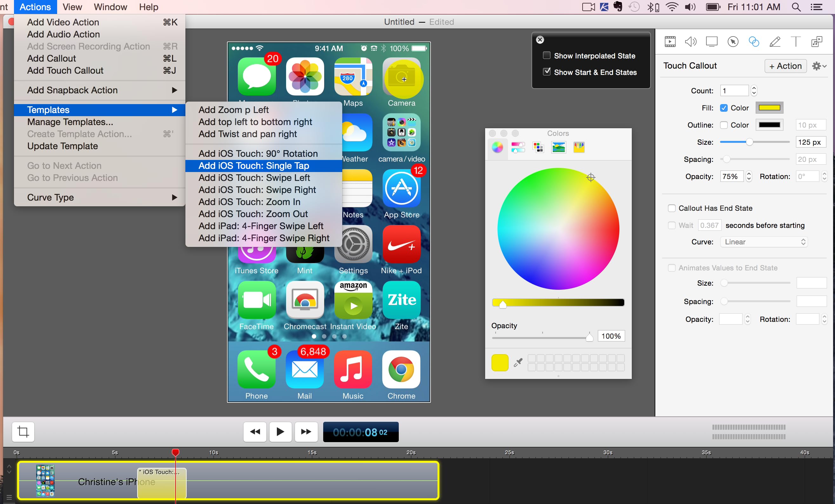Image resolution: width=835 pixels, height=504 pixels.
Task: Select Update Template menu item
Action: pos(99,146)
